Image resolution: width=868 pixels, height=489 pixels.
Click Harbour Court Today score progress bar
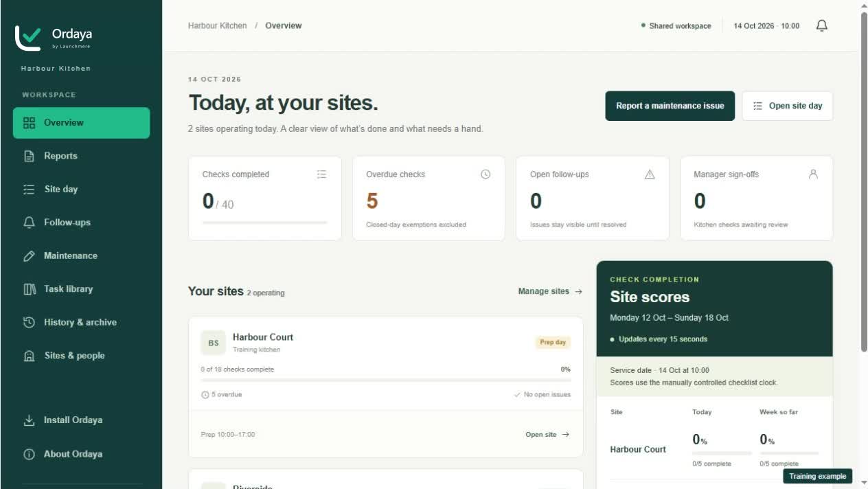[722, 453]
